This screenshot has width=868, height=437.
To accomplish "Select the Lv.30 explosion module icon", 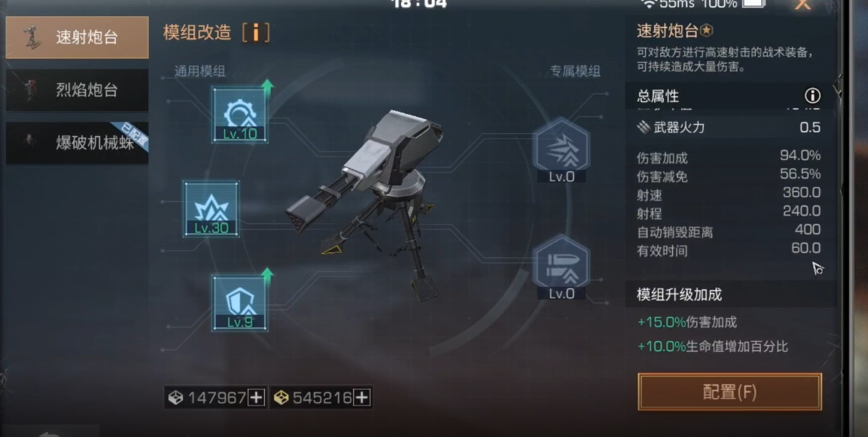I will tap(212, 209).
